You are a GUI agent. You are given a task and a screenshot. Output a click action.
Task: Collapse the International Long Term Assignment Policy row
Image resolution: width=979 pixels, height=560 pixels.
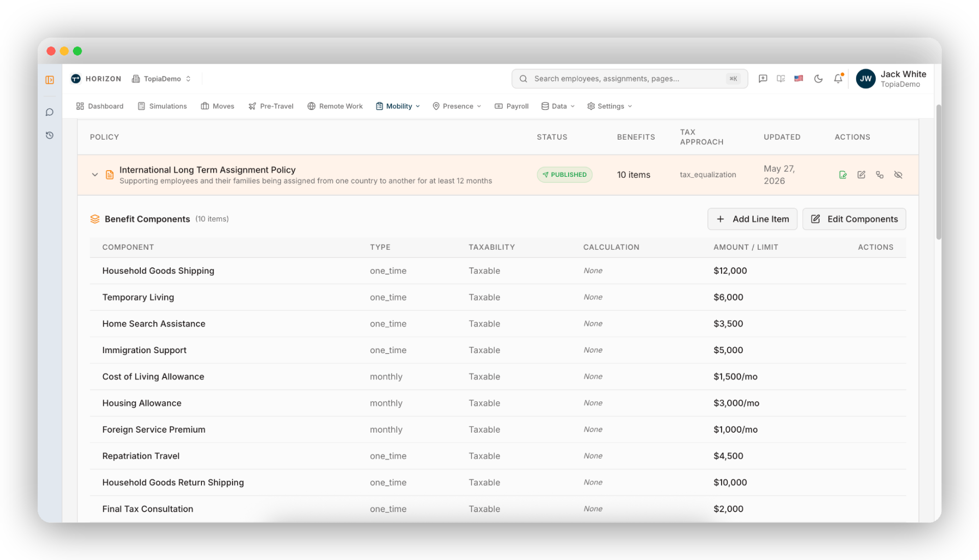pyautogui.click(x=95, y=175)
